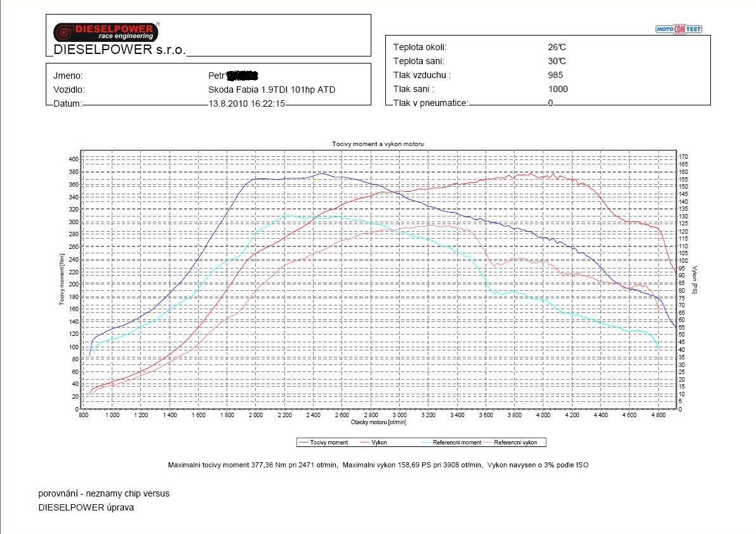
Task: Click the Tlak v pneumatice value 0
Action: click(550, 103)
